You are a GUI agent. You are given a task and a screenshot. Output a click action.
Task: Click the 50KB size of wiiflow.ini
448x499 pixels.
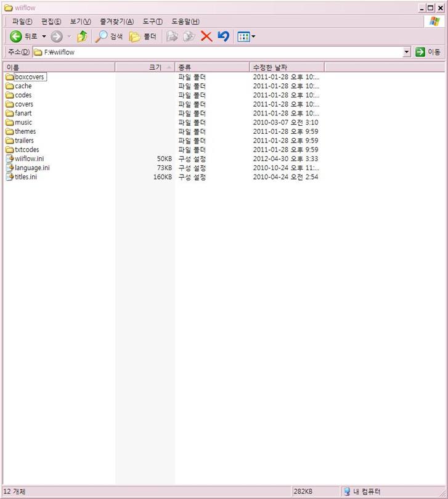165,159
